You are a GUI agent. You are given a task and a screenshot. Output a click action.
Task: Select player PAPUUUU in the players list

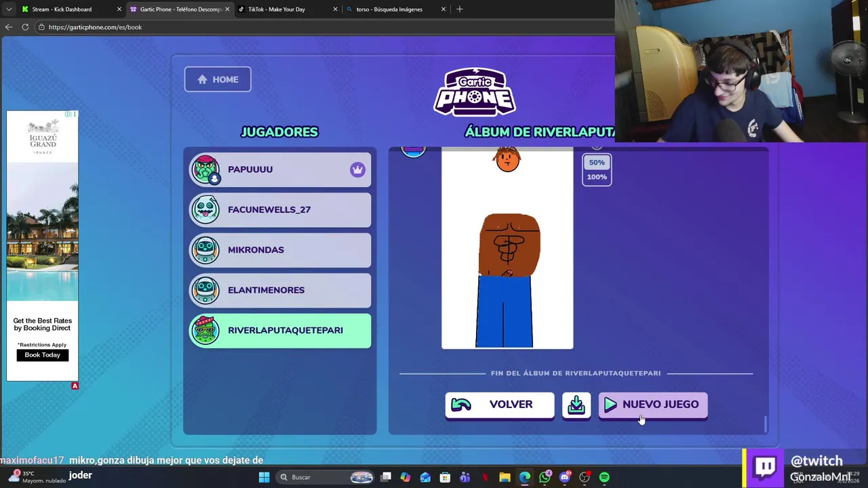point(280,169)
